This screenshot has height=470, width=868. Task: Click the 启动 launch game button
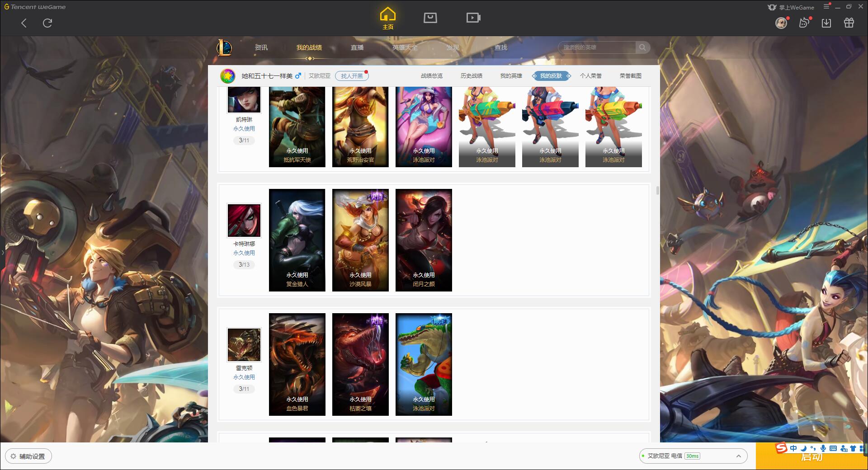tap(811, 456)
